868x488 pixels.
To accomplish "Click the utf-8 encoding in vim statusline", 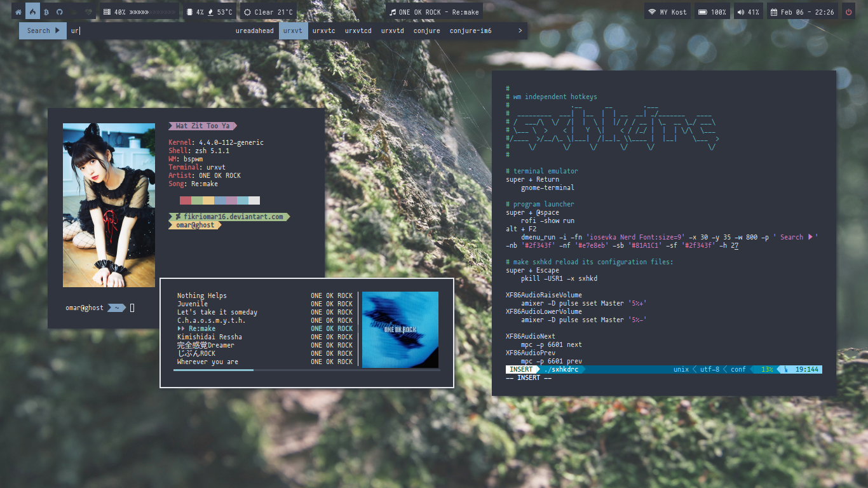I will 710,369.
